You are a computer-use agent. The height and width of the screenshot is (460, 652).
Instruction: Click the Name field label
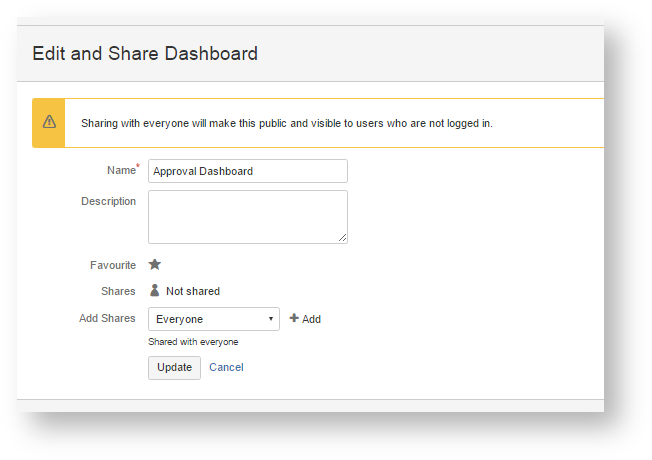click(x=121, y=171)
